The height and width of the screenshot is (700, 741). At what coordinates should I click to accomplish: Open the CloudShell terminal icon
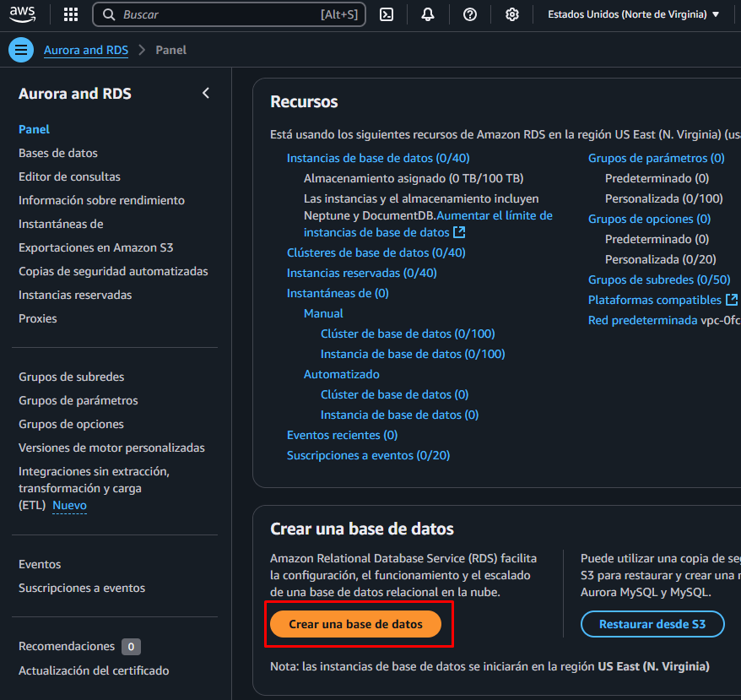(x=387, y=14)
